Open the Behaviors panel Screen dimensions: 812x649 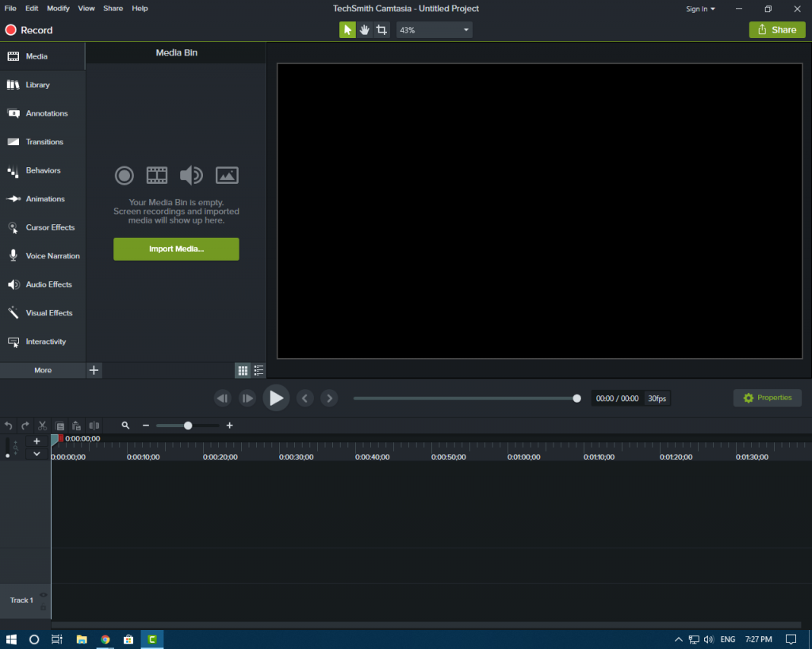pos(43,170)
